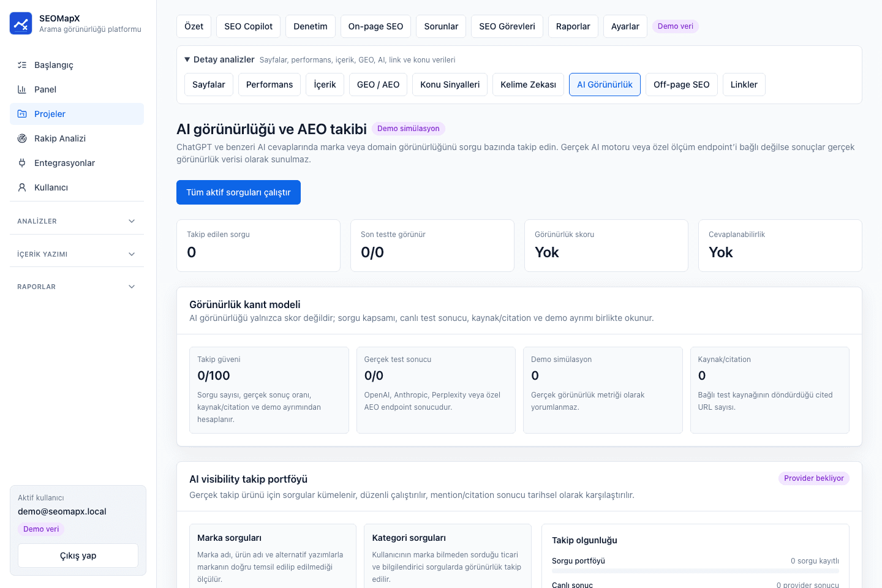Select the AI Görünürlük sub-tab
Image resolution: width=882 pixels, height=588 pixels.
(x=605, y=85)
